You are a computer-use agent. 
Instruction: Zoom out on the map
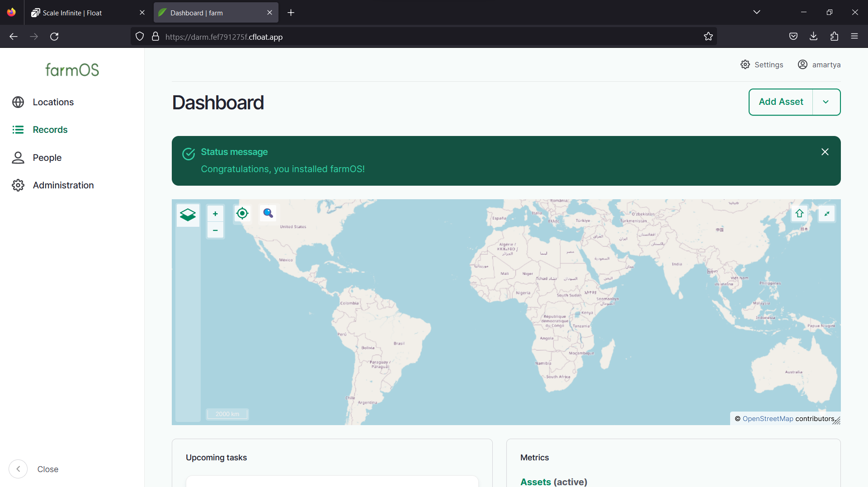tap(215, 230)
